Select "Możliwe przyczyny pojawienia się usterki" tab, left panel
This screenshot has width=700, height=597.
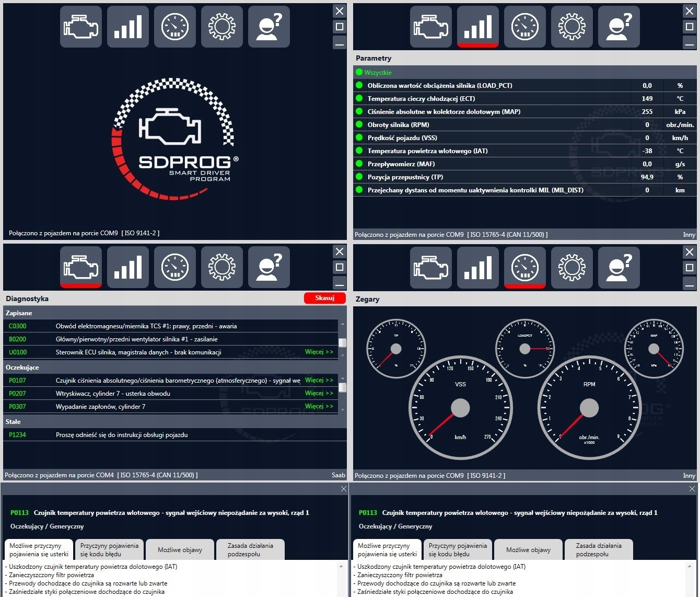point(39,550)
